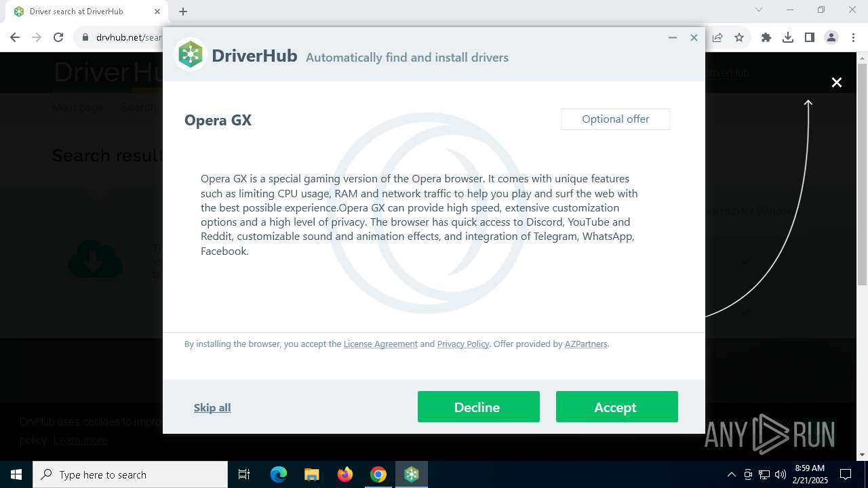Open Chrome Downloads icon
This screenshot has height=488, width=868.
[x=788, y=37]
